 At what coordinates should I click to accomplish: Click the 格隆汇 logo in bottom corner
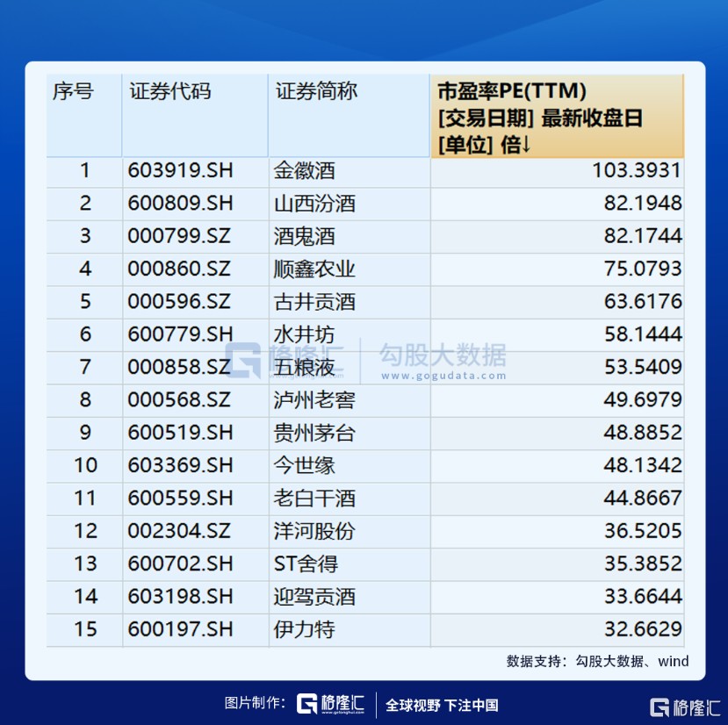(x=685, y=707)
